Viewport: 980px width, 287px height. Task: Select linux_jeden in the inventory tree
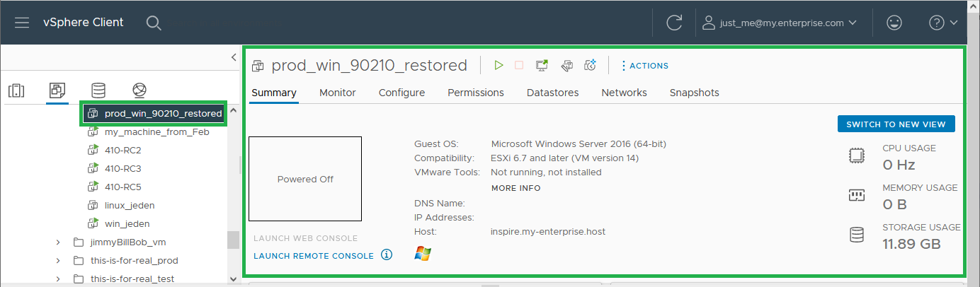point(129,205)
